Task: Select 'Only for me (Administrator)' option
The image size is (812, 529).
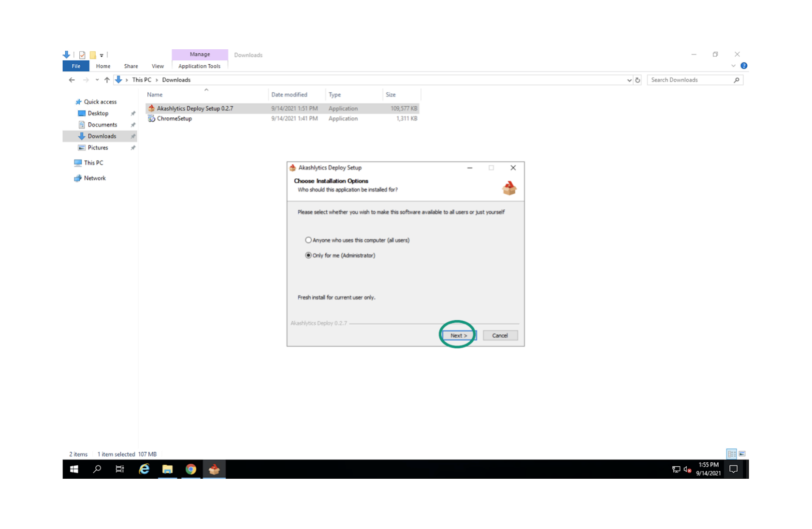Action: pyautogui.click(x=340, y=255)
